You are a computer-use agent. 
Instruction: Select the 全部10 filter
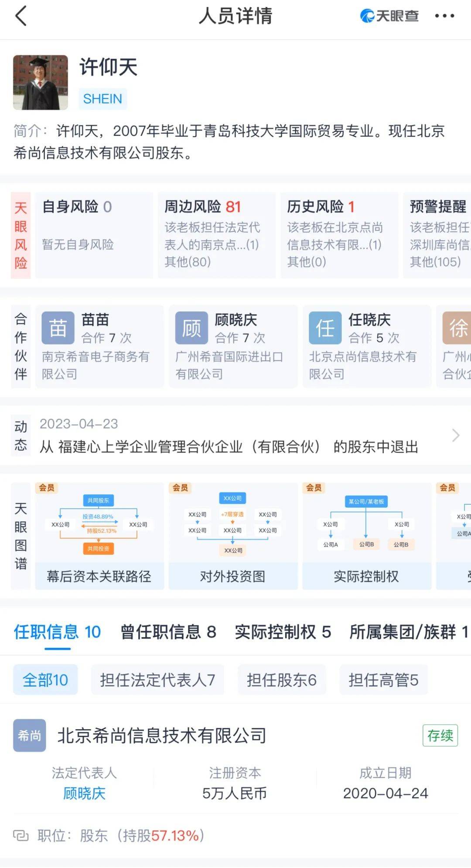(45, 680)
